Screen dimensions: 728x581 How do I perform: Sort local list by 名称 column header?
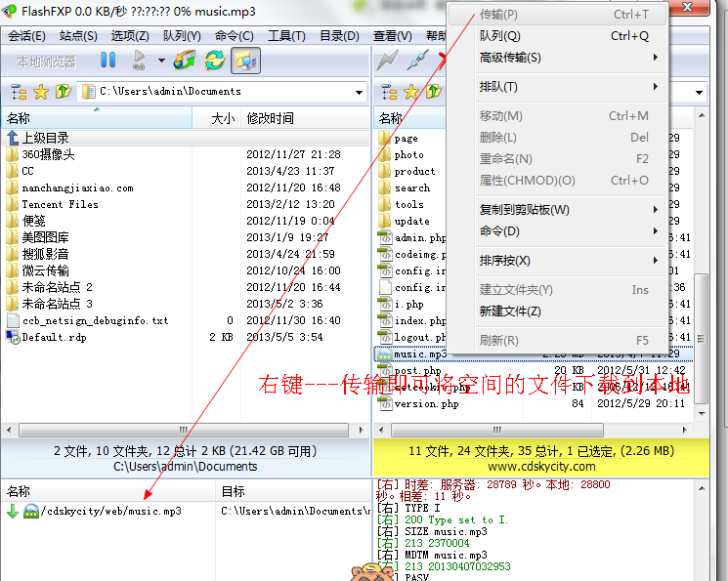[97, 118]
